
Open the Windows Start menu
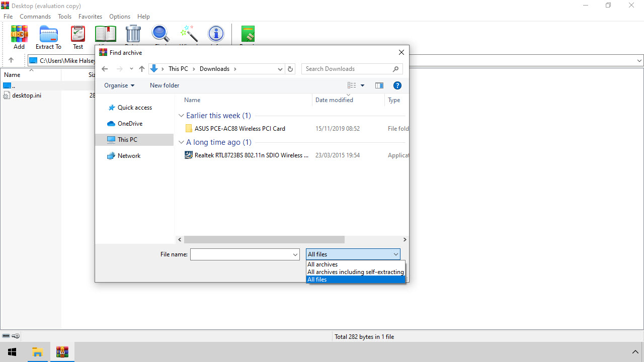click(12, 352)
